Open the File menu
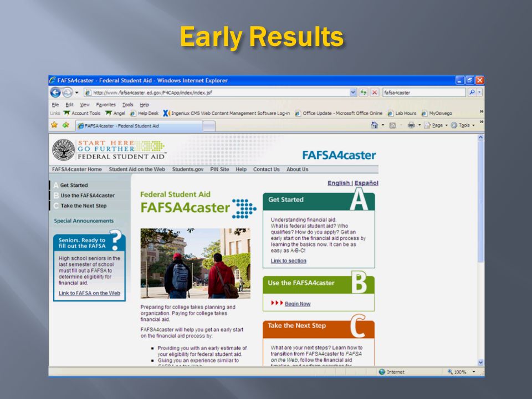Image resolution: width=532 pixels, height=399 pixels. pos(55,105)
